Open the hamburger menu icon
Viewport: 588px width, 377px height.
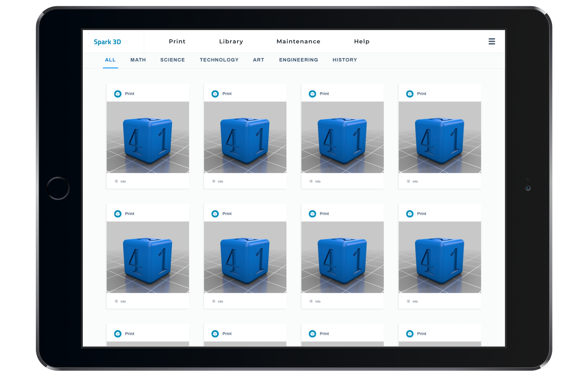pyautogui.click(x=492, y=41)
